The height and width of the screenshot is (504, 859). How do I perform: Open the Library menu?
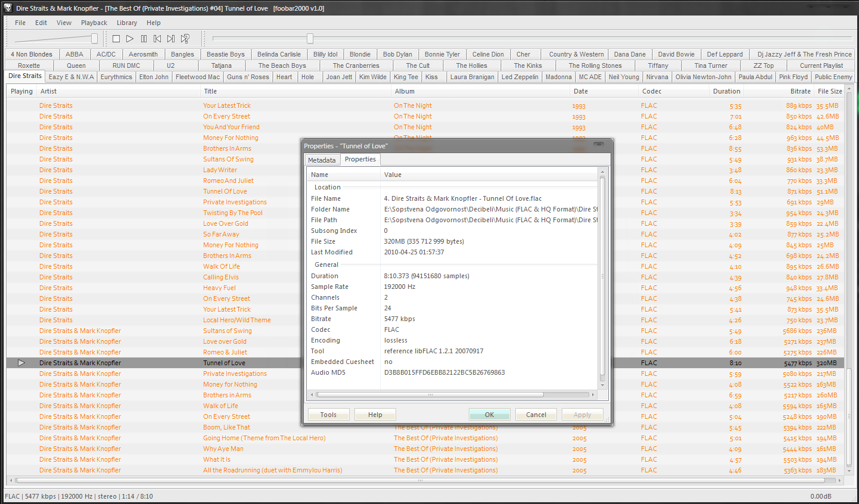click(127, 23)
